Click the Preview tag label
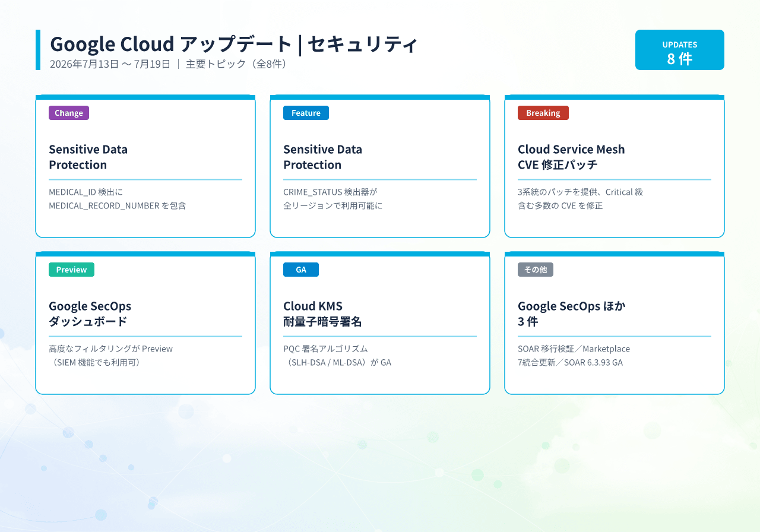The image size is (760, 532). pos(71,270)
